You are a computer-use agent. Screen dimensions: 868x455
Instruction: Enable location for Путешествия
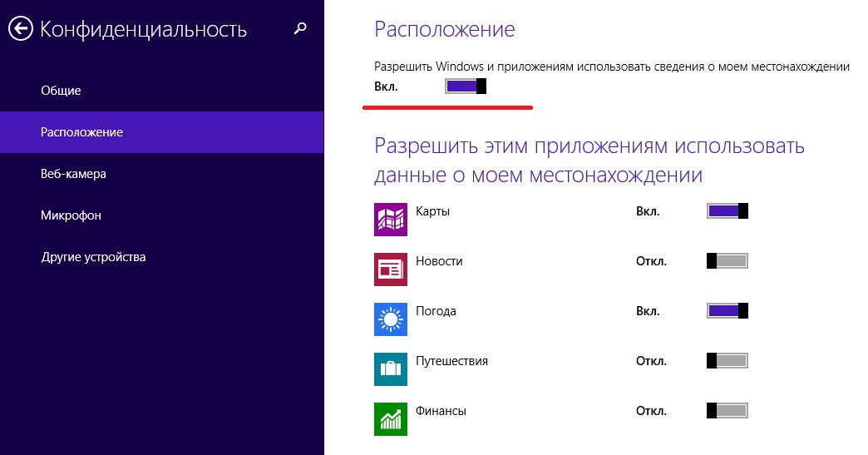point(727,360)
